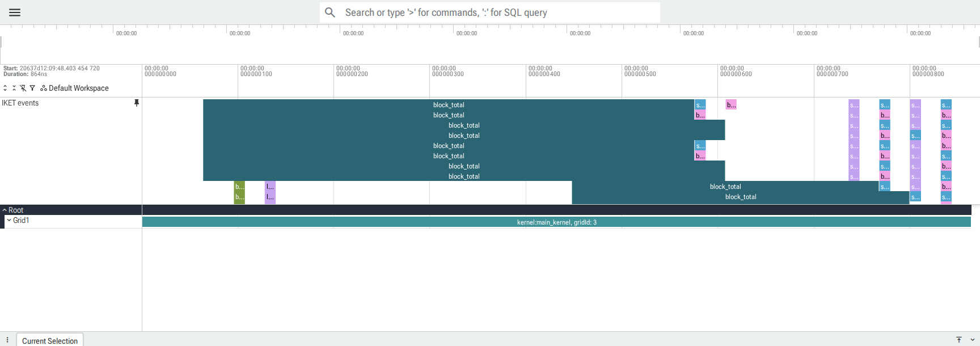Select the bottommost block_total slice
The width and height of the screenshot is (980, 346).
[x=741, y=197]
